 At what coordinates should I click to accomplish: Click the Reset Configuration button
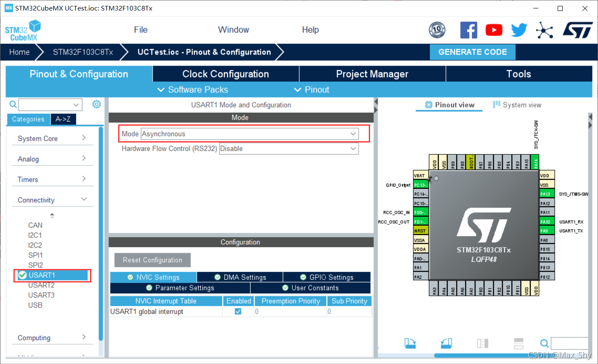coord(152,260)
